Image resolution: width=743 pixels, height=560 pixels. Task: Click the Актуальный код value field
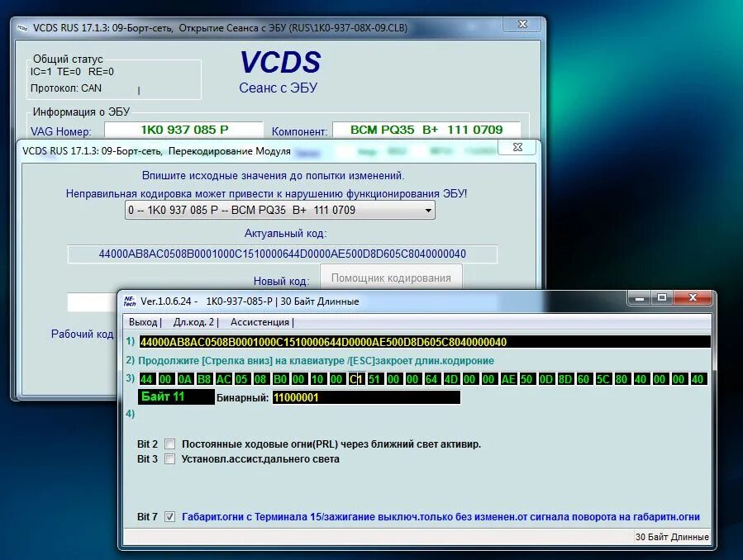283,254
